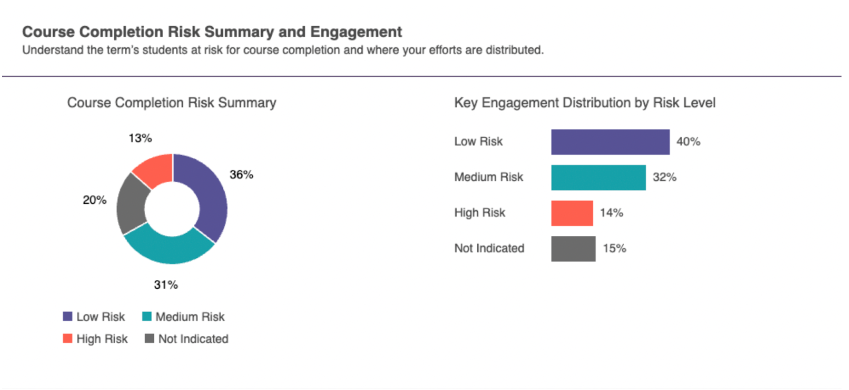Select the teal 31% donut segment
The height and width of the screenshot is (390, 849).
pos(168,248)
